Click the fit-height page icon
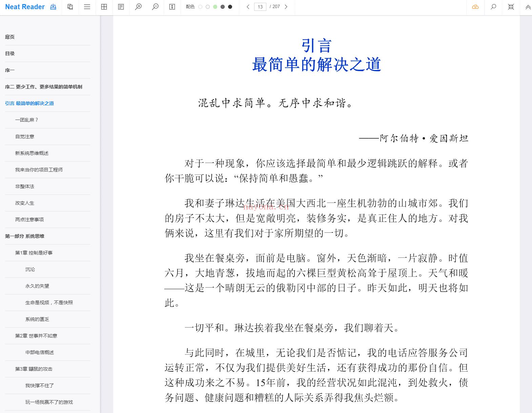The image size is (532, 413). pos(172,7)
